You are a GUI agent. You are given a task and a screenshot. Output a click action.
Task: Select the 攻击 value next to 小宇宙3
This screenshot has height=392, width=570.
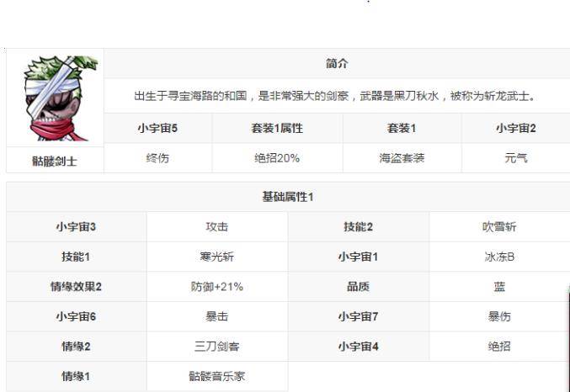pyautogui.click(x=216, y=227)
